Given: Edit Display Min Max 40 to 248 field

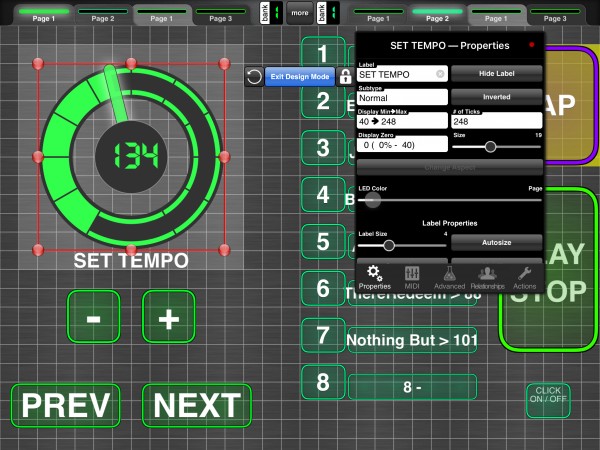Looking at the screenshot, I should pyautogui.click(x=402, y=121).
